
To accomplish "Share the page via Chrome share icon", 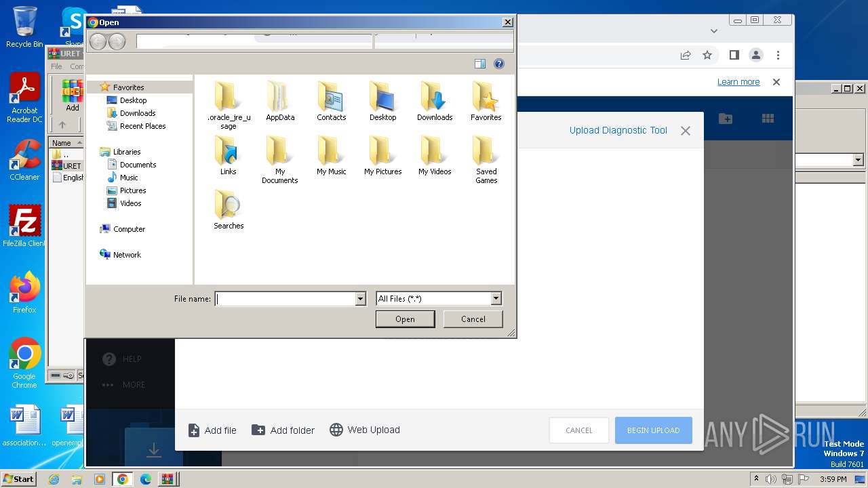I will (686, 55).
